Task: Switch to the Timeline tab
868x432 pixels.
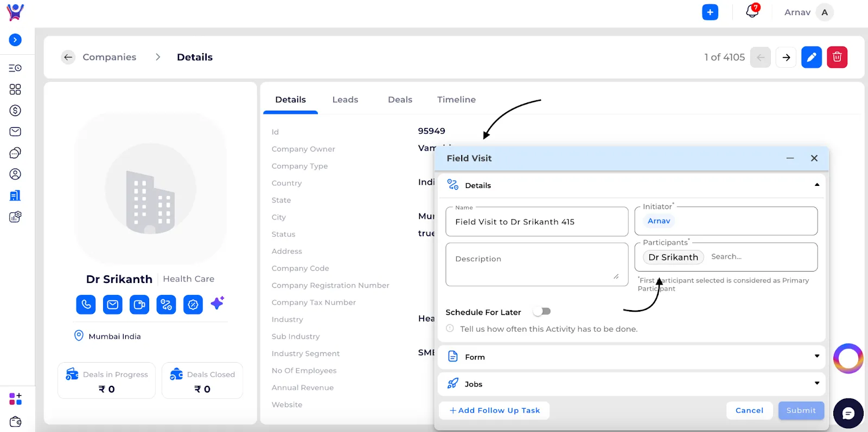Action: [x=456, y=100]
